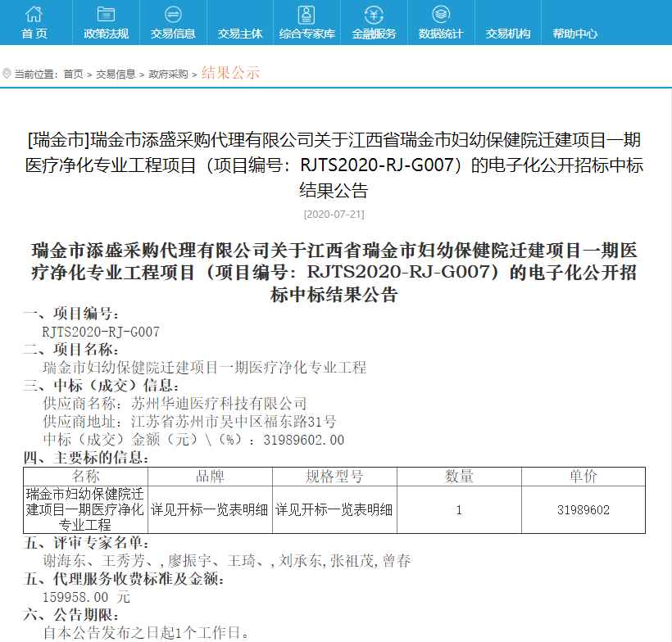The image size is (672, 642).
Task: Click the 自本公告发布之日起1个工作日 line
Action: tap(146, 632)
